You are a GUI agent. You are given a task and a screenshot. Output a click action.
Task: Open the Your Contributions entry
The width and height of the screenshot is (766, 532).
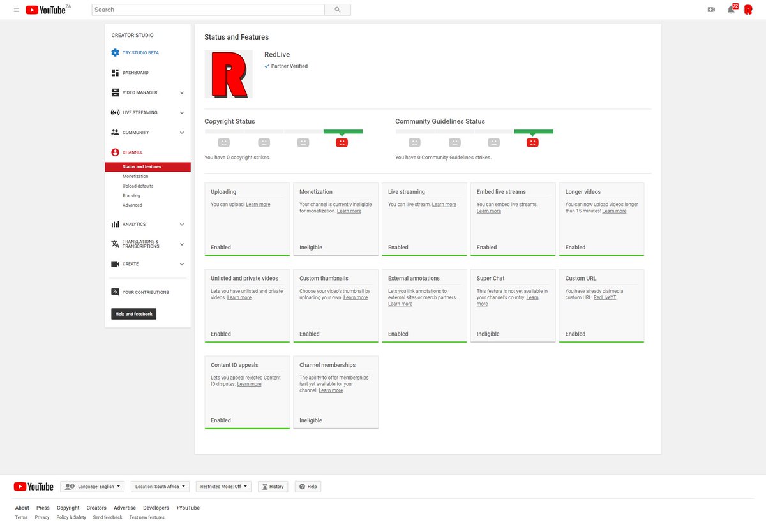point(146,292)
